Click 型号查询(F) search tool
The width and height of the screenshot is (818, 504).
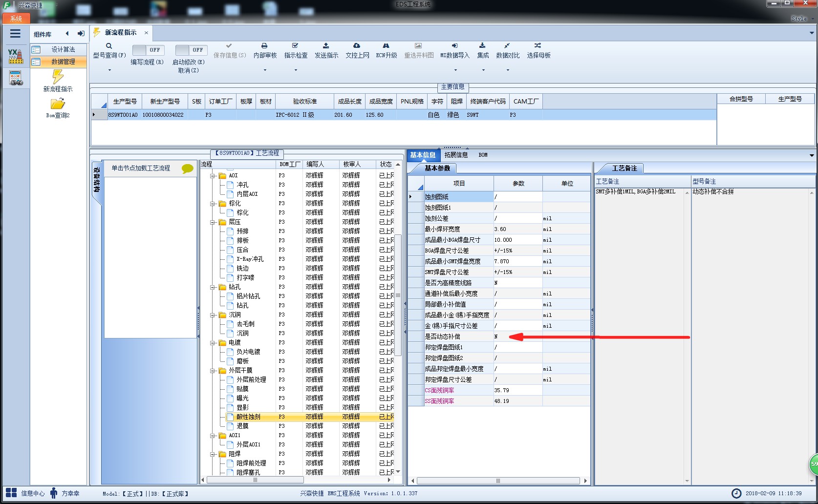pyautogui.click(x=109, y=50)
